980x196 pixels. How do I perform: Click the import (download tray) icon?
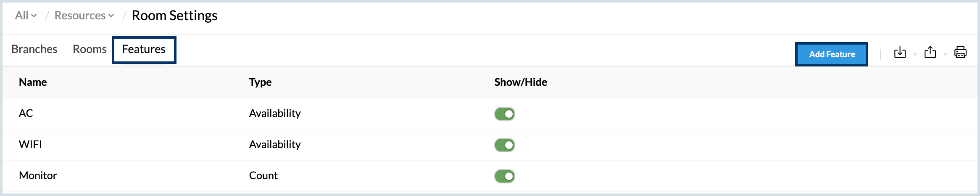(x=900, y=53)
